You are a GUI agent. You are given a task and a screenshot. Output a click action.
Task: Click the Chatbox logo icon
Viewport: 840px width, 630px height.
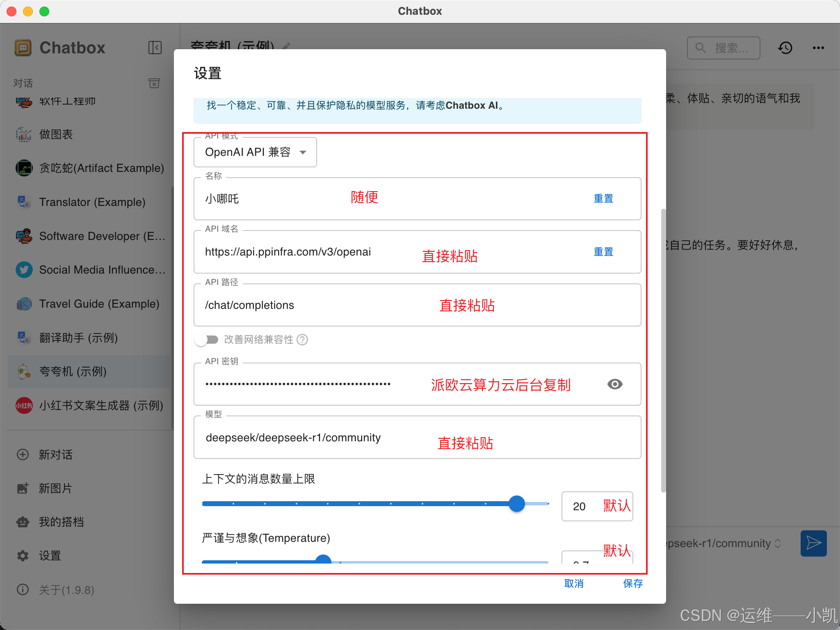(x=23, y=48)
